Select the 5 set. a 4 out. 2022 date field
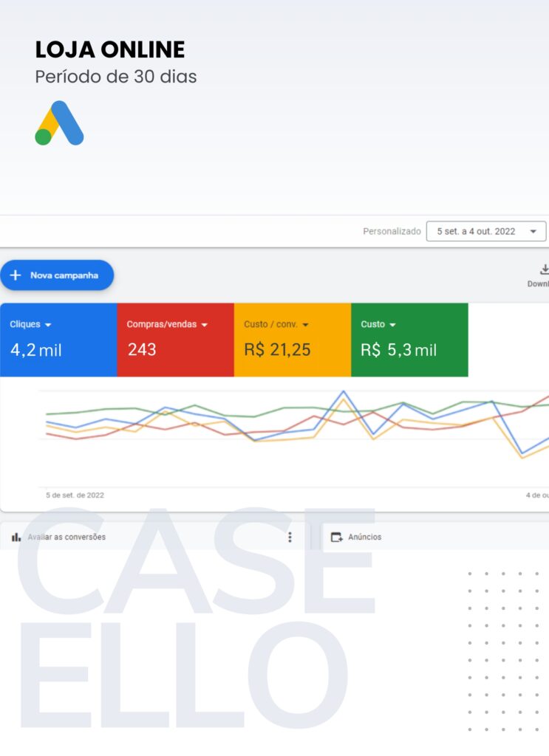Image resolution: width=549 pixels, height=756 pixels. point(476,231)
